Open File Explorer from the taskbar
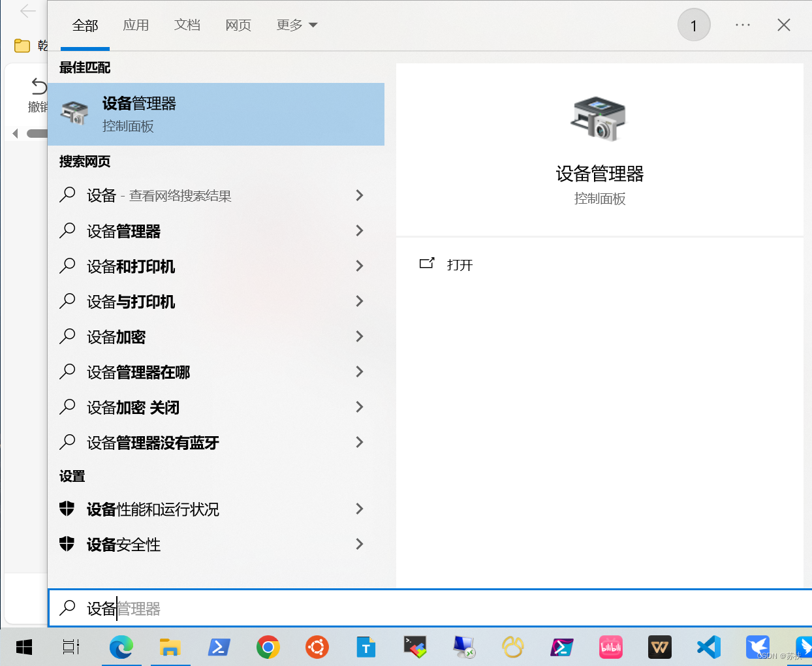This screenshot has width=812, height=666. 170,647
